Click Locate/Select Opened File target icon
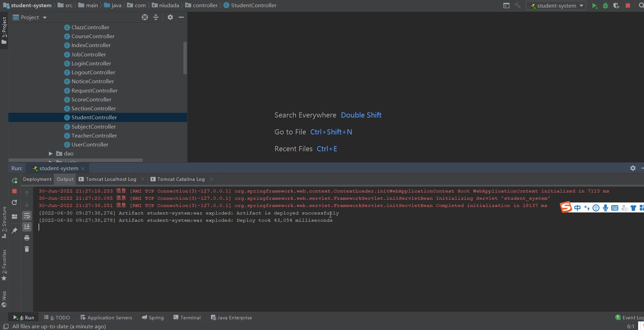The image size is (644, 330). [x=145, y=18]
